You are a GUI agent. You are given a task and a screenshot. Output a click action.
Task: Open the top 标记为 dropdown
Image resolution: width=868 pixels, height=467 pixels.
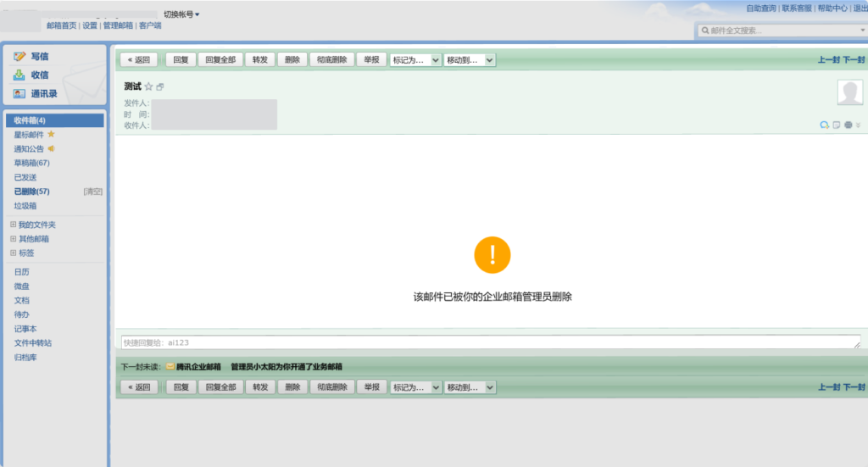[415, 60]
